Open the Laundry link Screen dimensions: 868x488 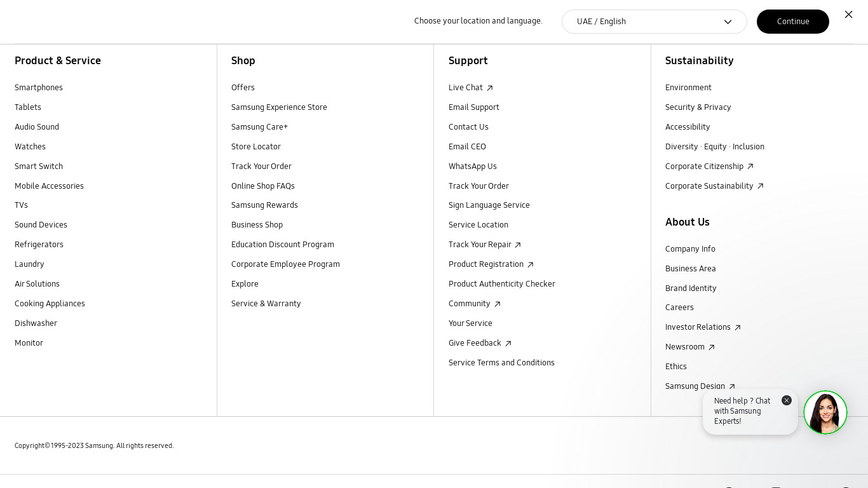(x=29, y=264)
